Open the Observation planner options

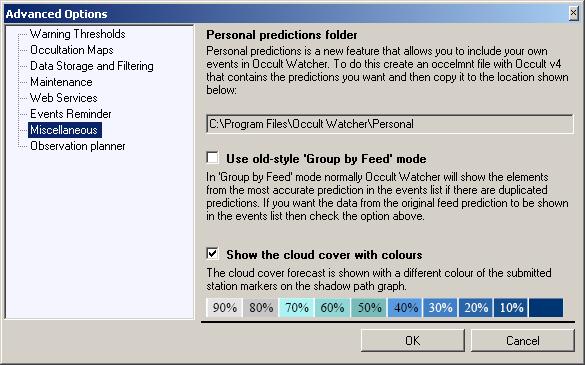pyautogui.click(x=78, y=146)
